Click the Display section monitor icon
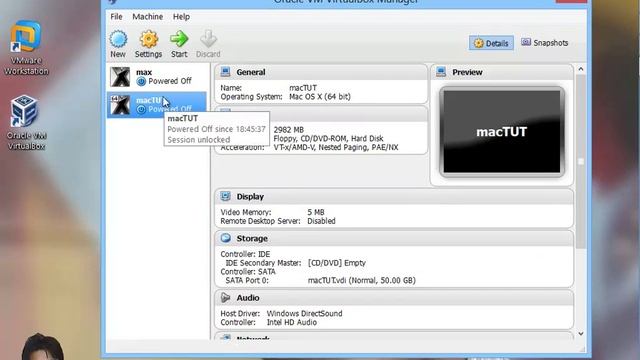This screenshot has height=360, width=640. click(x=225, y=196)
